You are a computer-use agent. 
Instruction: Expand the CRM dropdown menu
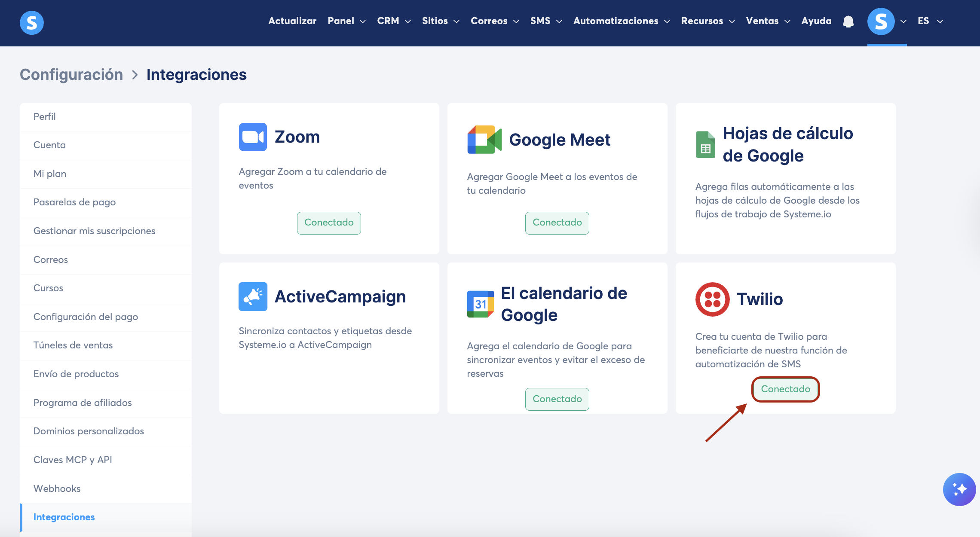394,21
